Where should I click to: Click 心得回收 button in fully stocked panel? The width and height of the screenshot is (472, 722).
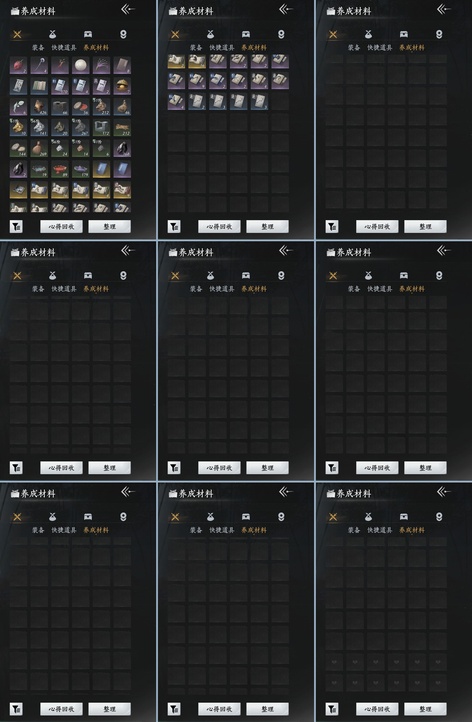coord(61,226)
